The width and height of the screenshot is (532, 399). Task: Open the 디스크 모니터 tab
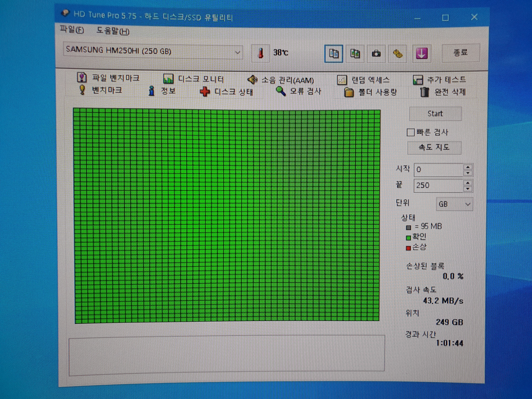(x=193, y=79)
